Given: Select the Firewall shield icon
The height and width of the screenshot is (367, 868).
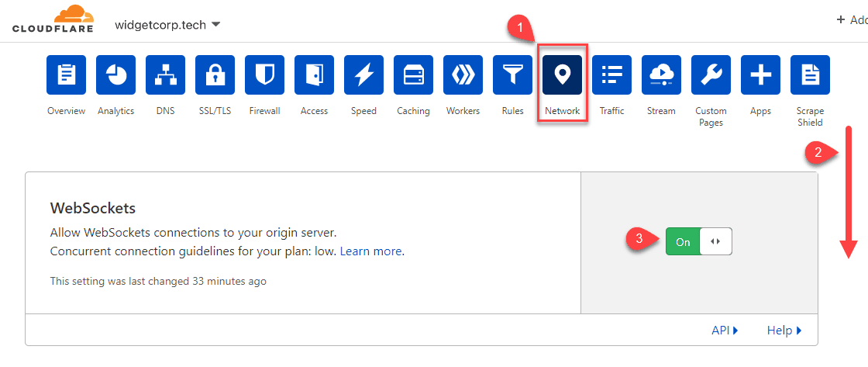Looking at the screenshot, I should pos(264,75).
